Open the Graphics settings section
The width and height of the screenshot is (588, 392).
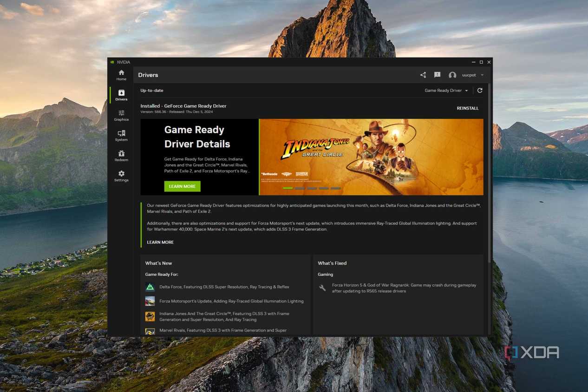tap(121, 115)
